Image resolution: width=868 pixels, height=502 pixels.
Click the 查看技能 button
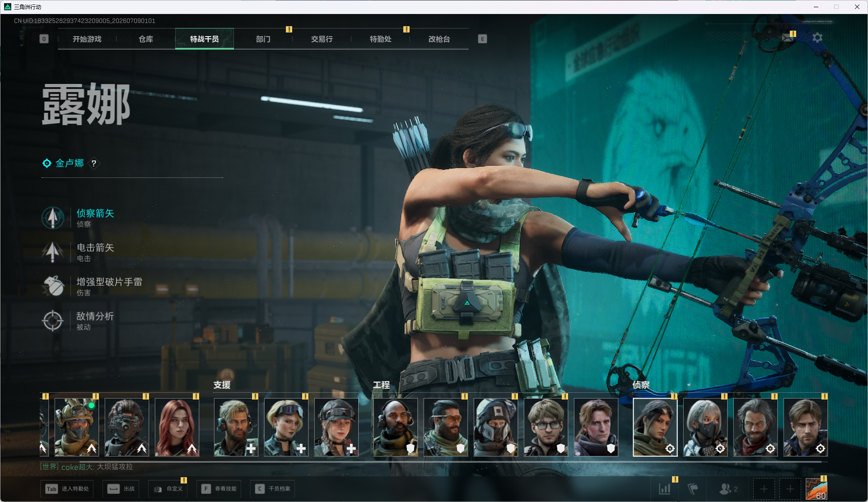(219, 489)
